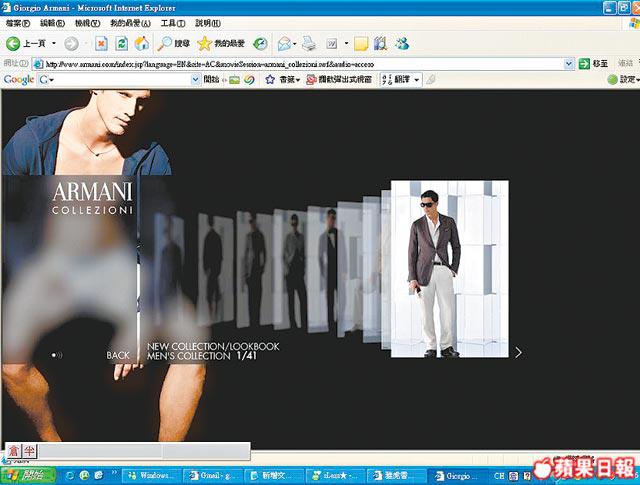Click the green quick launch icon
The image size is (640, 485).
[x=84, y=476]
